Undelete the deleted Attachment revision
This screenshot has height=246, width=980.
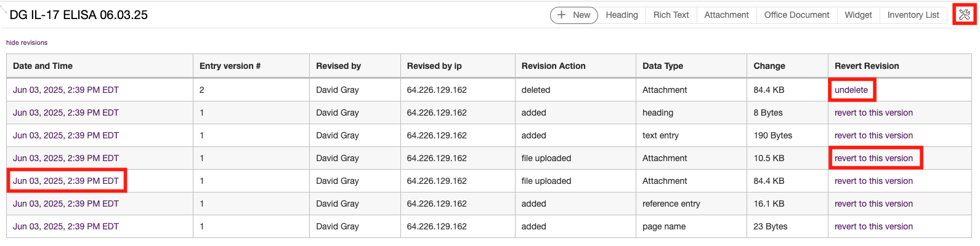click(x=851, y=90)
